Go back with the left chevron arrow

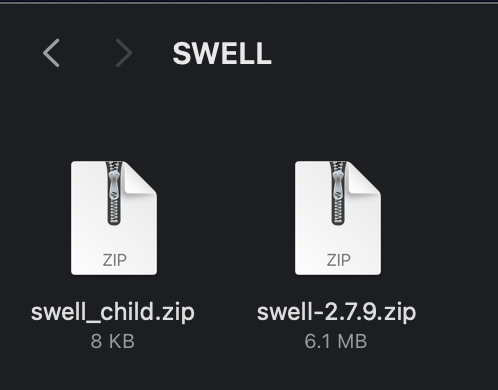click(x=51, y=53)
